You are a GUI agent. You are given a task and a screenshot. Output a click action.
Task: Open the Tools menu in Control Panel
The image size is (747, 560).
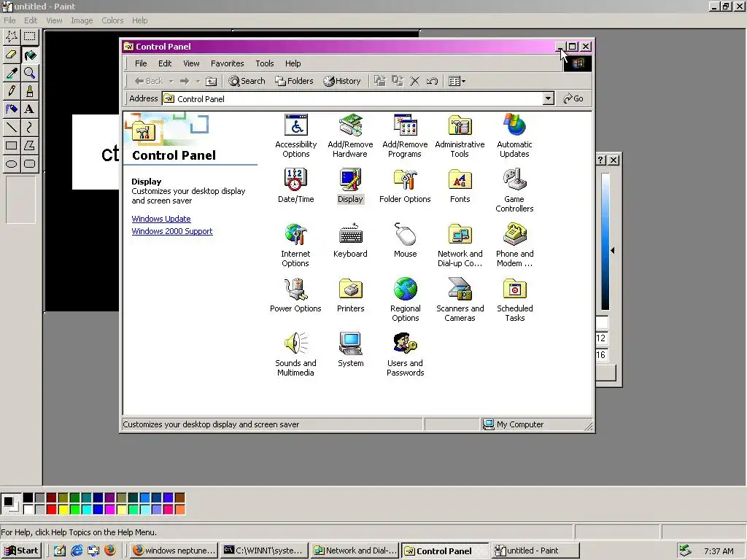pos(264,63)
